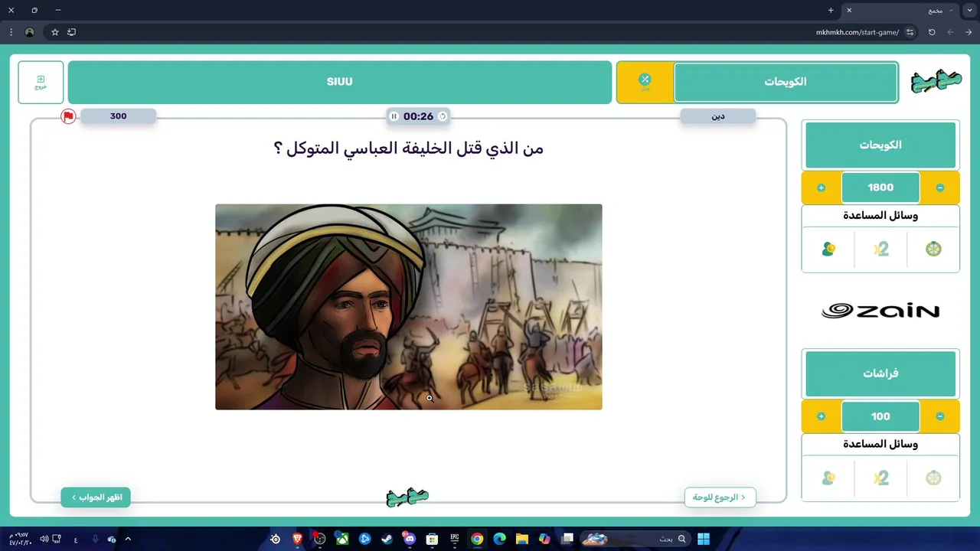Use الكويحات green wheel lifeline icon
The image size is (980, 551).
click(x=933, y=249)
